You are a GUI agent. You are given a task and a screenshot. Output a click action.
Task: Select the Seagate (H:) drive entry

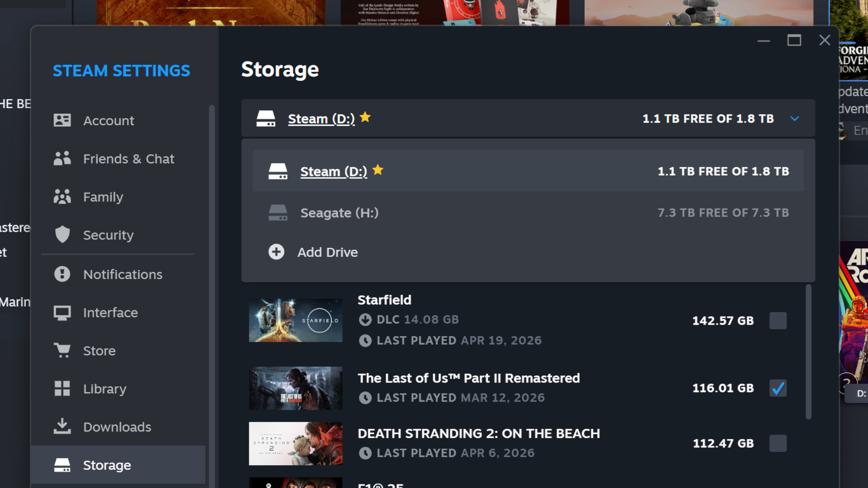tap(340, 213)
